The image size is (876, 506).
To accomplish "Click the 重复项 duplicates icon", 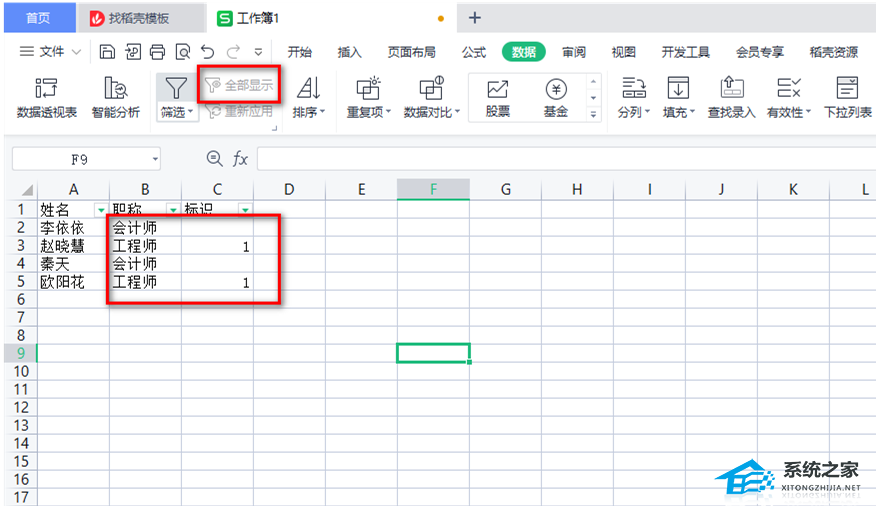I will pyautogui.click(x=368, y=88).
